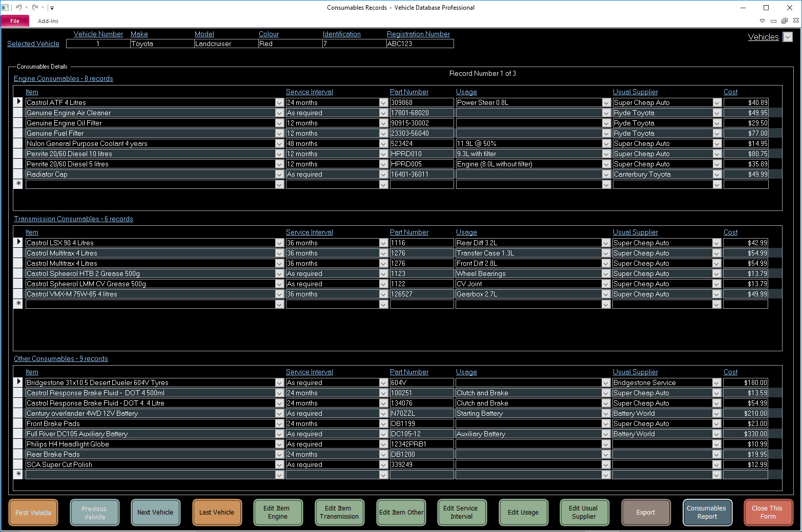Viewport: 802px width, 532px height.
Task: Close This Form button
Action: click(768, 513)
